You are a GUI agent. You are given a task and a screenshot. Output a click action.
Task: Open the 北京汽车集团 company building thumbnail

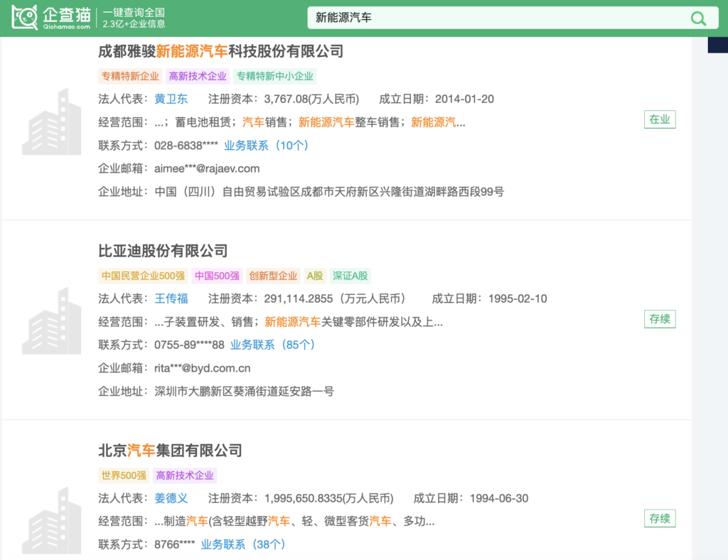51,520
